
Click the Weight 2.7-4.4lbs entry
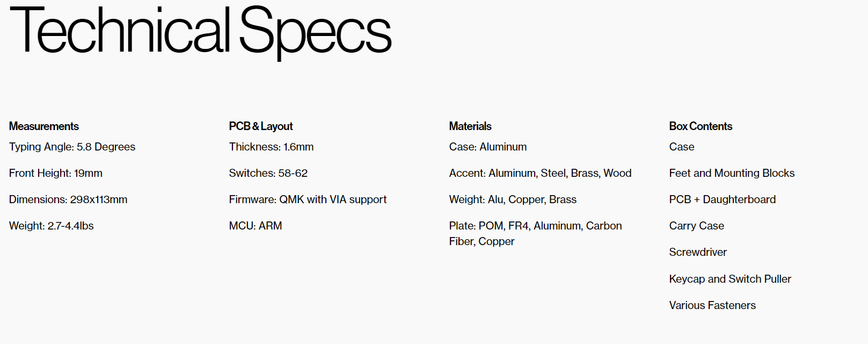tap(52, 226)
